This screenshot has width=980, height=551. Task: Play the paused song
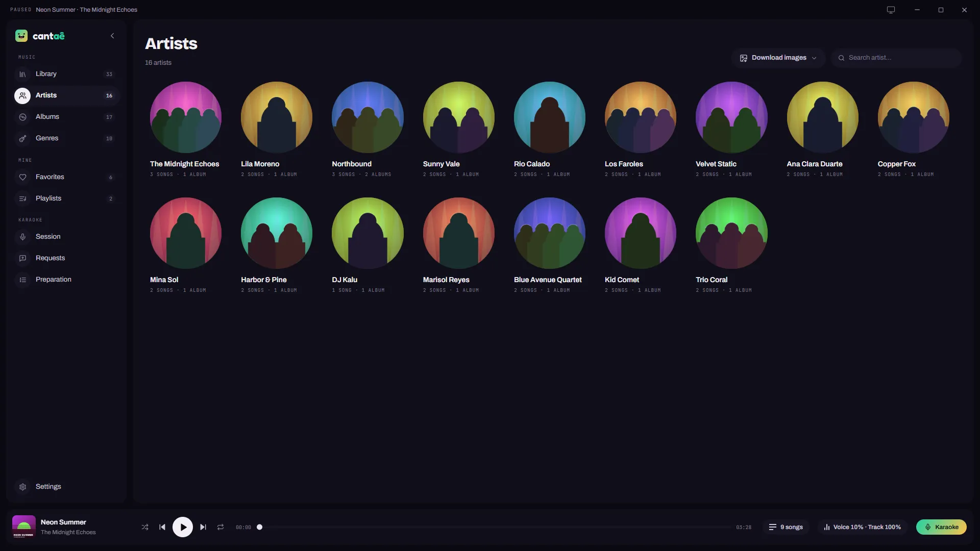(x=183, y=527)
